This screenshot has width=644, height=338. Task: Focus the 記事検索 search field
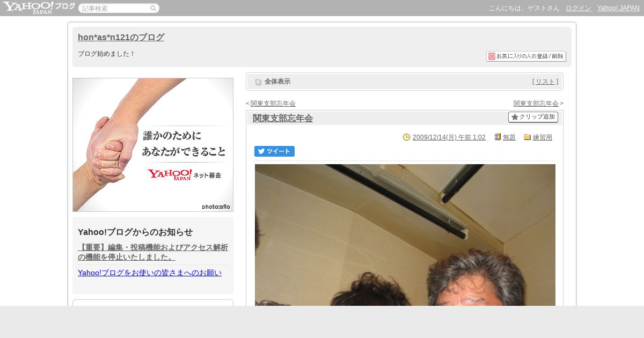[x=115, y=8]
